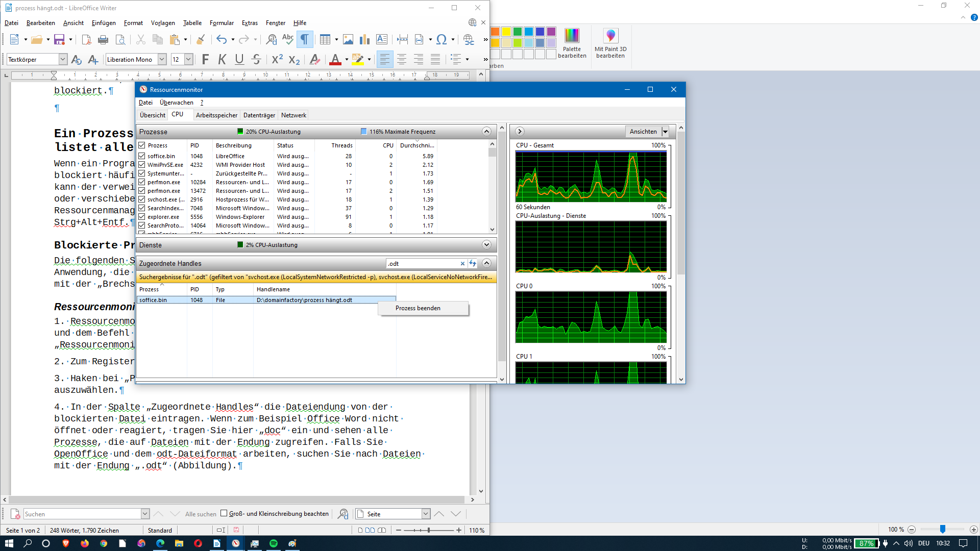Click the Insert image icon
The height and width of the screenshot is (551, 980).
348,39
